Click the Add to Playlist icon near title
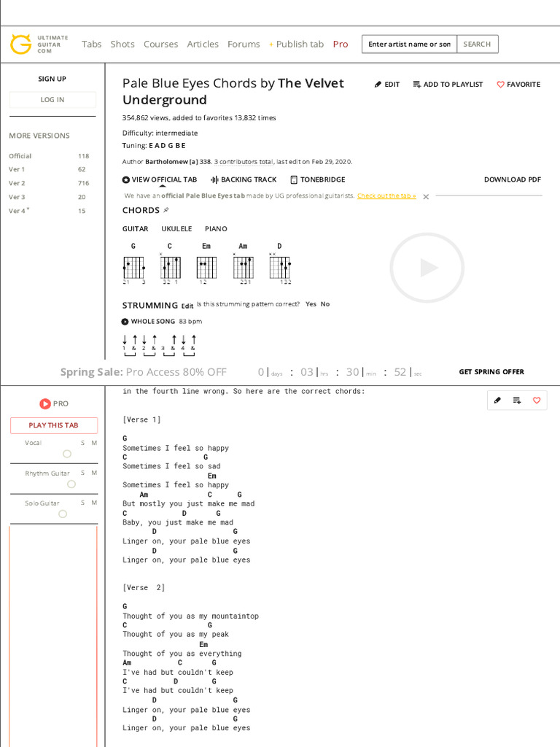 (x=416, y=85)
